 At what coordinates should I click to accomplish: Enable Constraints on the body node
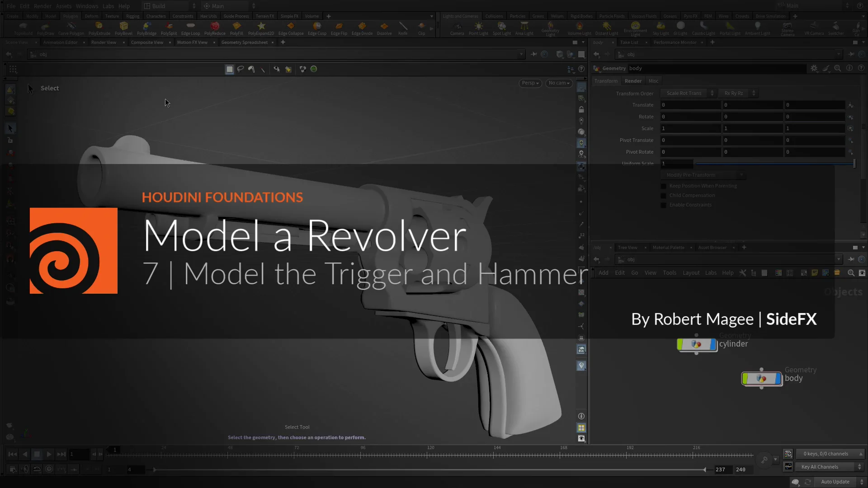(663, 205)
